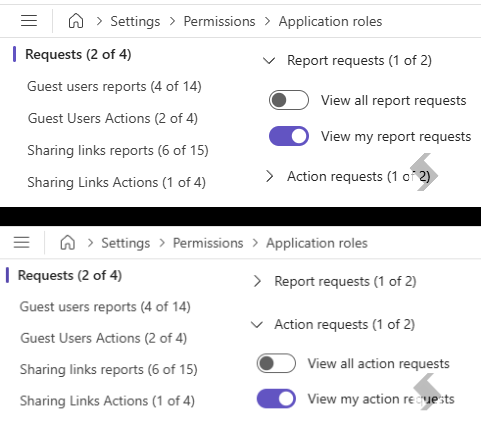Select Sharing links reports in top list
481x426 pixels.
(x=118, y=150)
